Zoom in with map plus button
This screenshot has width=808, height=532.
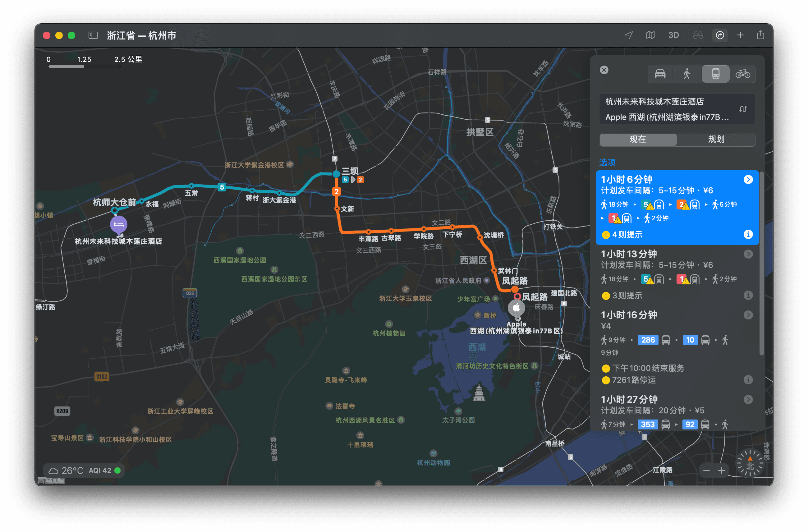[x=721, y=470]
